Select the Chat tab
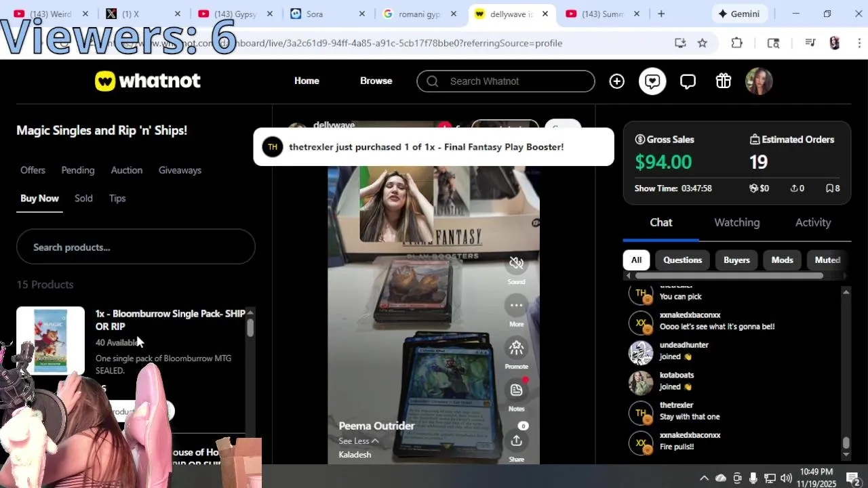 [x=661, y=222]
